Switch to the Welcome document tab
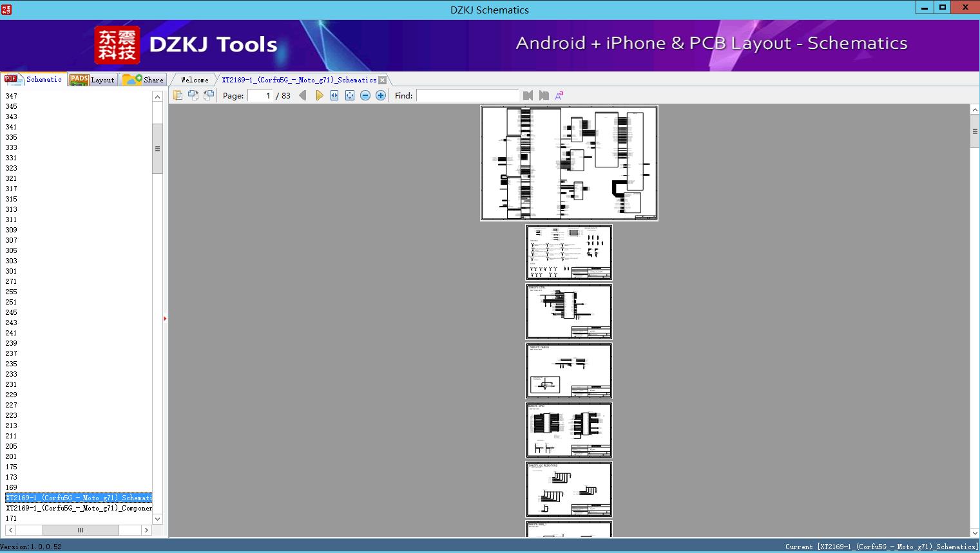Screen dimensions: 980x553 (x=195, y=80)
